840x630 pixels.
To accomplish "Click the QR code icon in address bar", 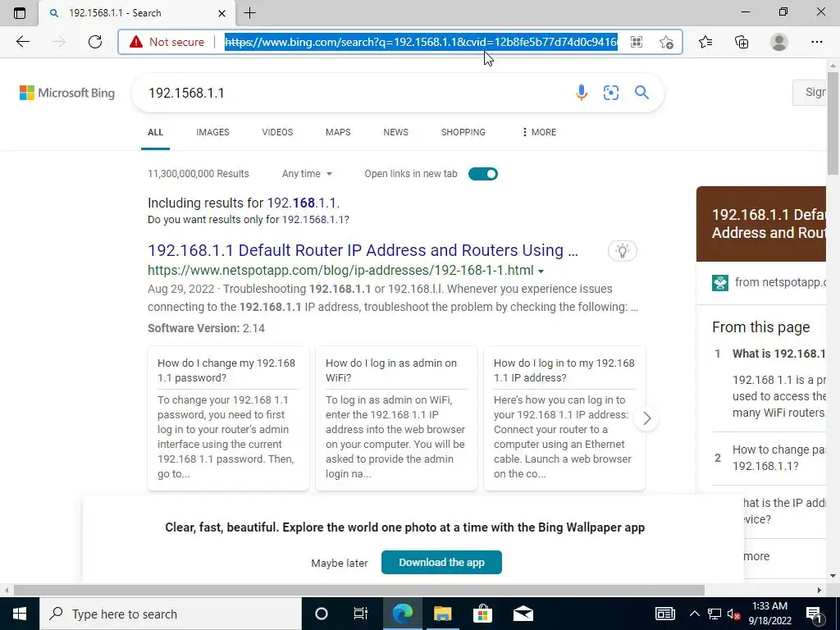I will 637,42.
